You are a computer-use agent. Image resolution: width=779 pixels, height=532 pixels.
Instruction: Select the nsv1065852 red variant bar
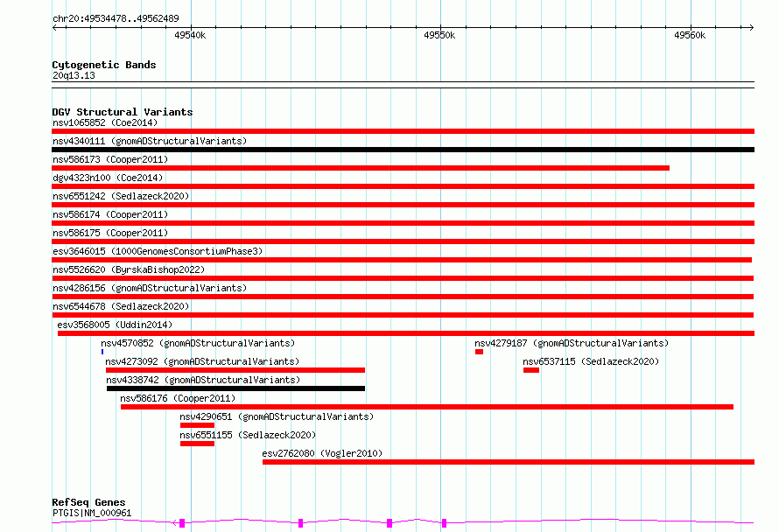[403, 131]
